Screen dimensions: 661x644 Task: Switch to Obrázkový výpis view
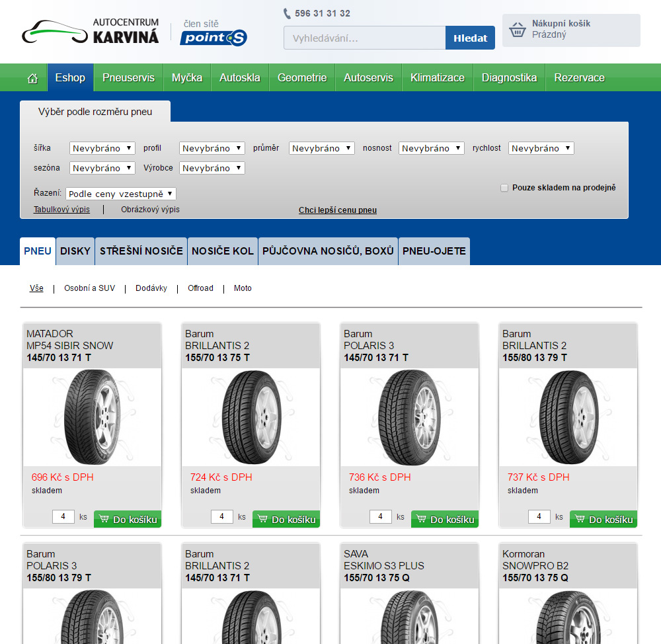tap(151, 210)
